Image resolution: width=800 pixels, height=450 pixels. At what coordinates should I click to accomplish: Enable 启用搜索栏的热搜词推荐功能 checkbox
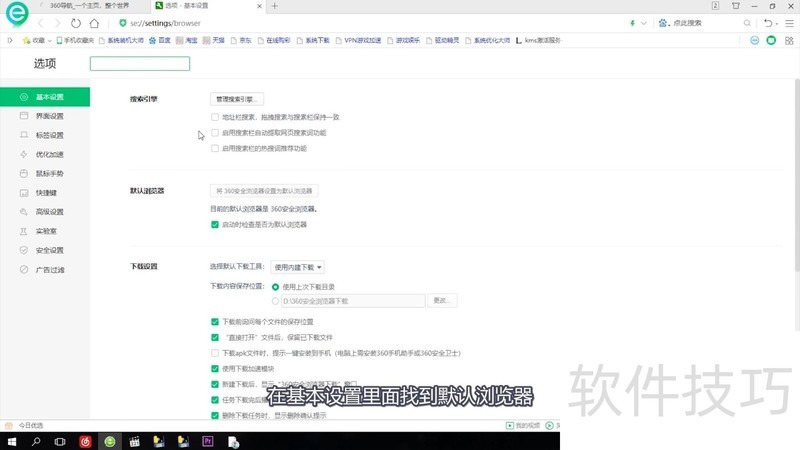[x=215, y=148]
